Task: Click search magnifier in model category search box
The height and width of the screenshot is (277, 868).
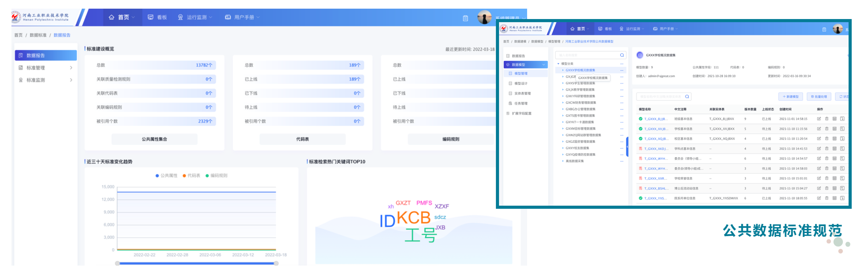Action: 622,55
